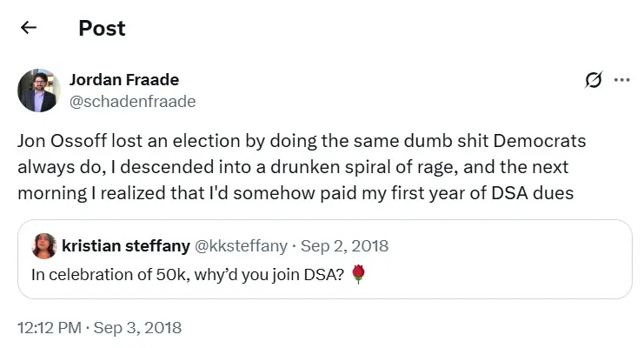This screenshot has width=644, height=348.
Task: Click Jordan Fraade's profile avatar
Action: (38, 90)
